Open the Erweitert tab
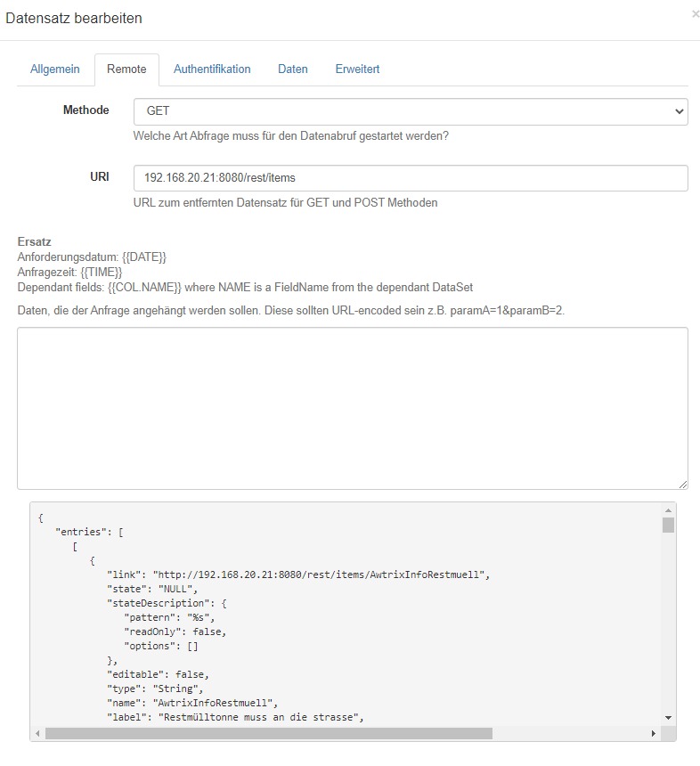The height and width of the screenshot is (766, 700). click(x=357, y=69)
